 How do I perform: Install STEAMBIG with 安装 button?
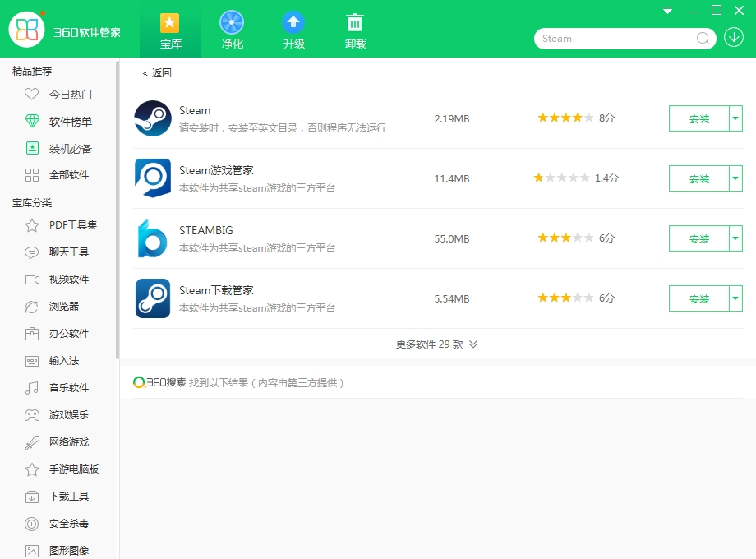pos(699,238)
